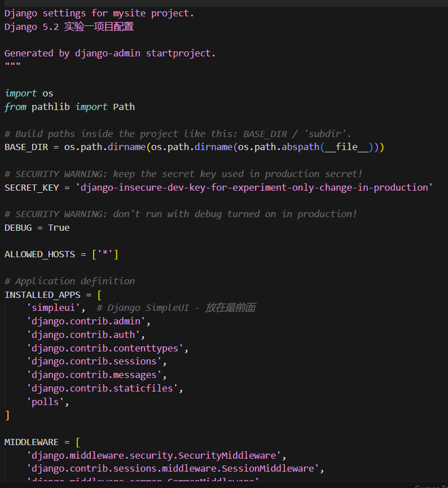This screenshot has height=488, width=448.
Task: Click the 'django.contrib.staticfiles' entry
Action: (x=103, y=388)
